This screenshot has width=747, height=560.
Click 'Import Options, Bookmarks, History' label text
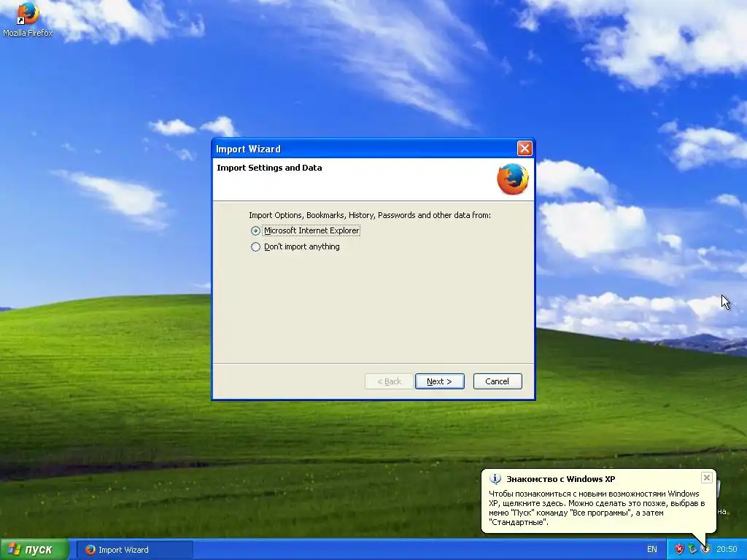[x=370, y=215]
